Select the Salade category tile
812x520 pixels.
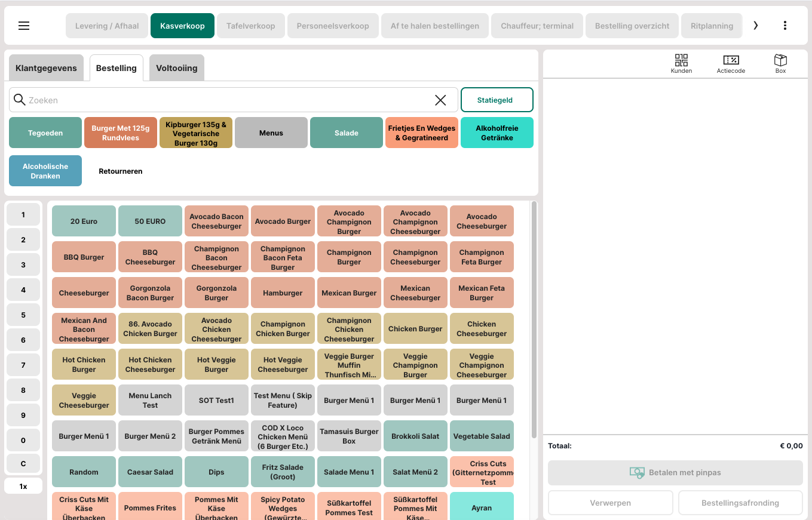tap(346, 133)
